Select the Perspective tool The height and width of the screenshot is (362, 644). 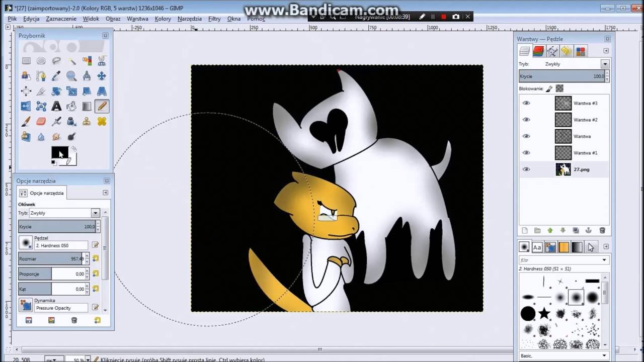click(x=102, y=91)
